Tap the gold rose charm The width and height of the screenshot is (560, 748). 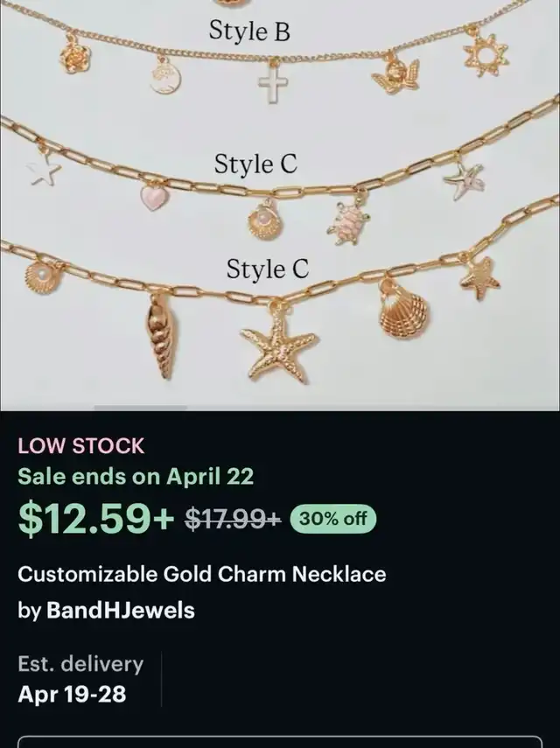click(x=75, y=57)
